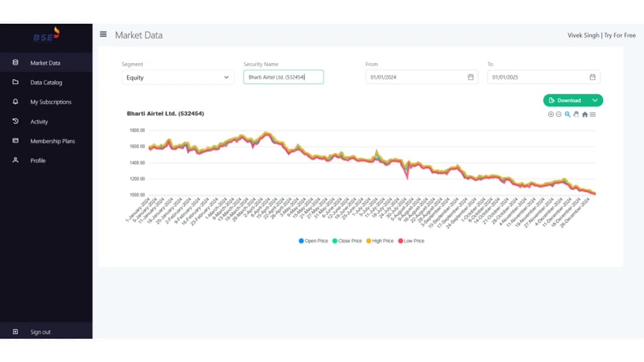Select the chart selection zoom magnifier tool
Viewport: 644px width, 362px height.
[568, 114]
